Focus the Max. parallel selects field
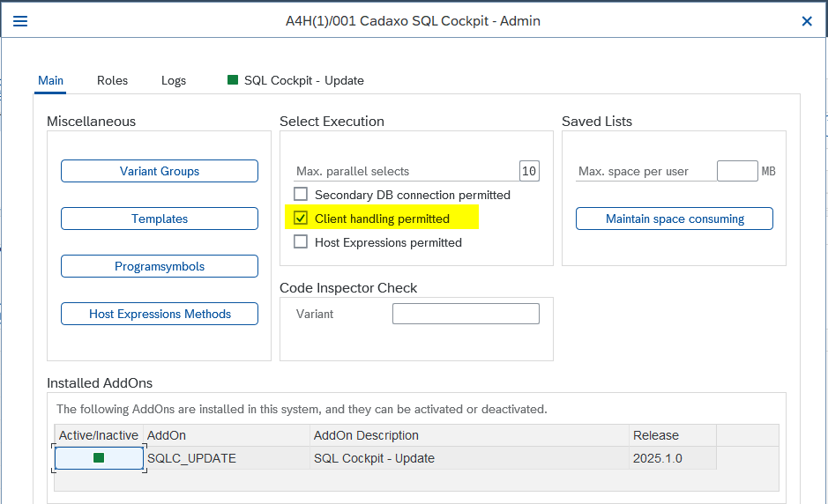Viewport: 828px width, 504px height. point(529,171)
